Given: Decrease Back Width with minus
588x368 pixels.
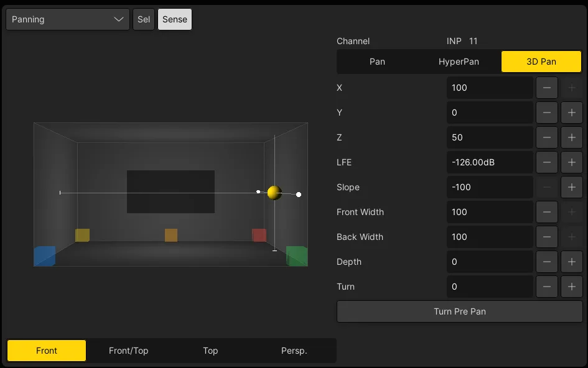Looking at the screenshot, I should tap(547, 237).
